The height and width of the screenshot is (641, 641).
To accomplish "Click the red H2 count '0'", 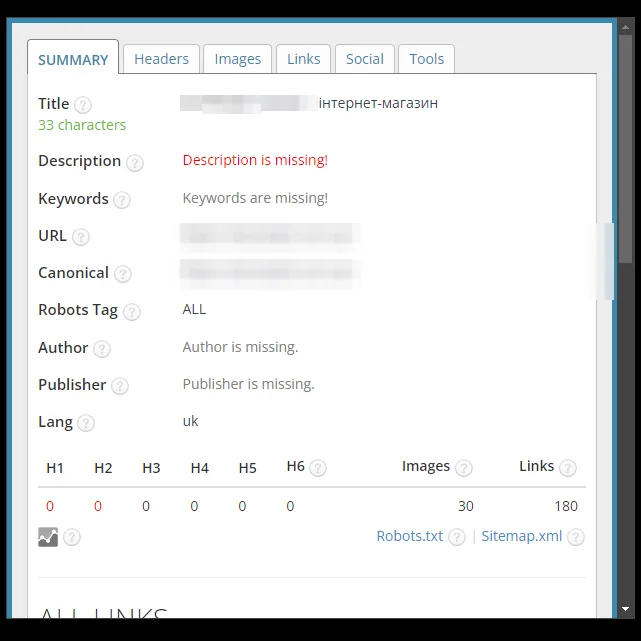I will click(98, 506).
